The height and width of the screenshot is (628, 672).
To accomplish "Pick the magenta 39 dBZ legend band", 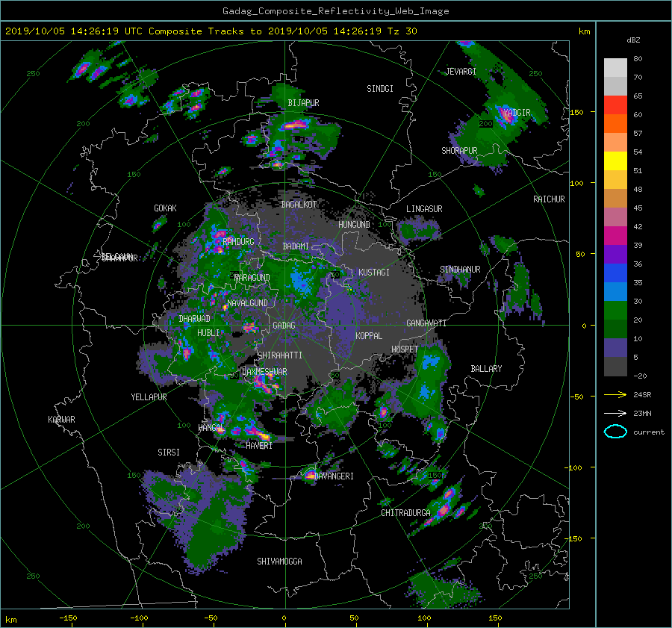I will [615, 236].
